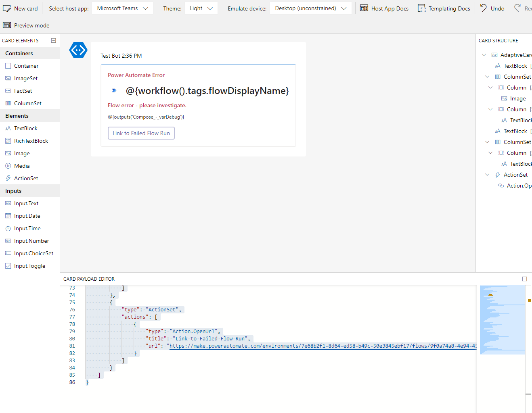
Task: Click the Containers section header
Action: pyautogui.click(x=30, y=53)
